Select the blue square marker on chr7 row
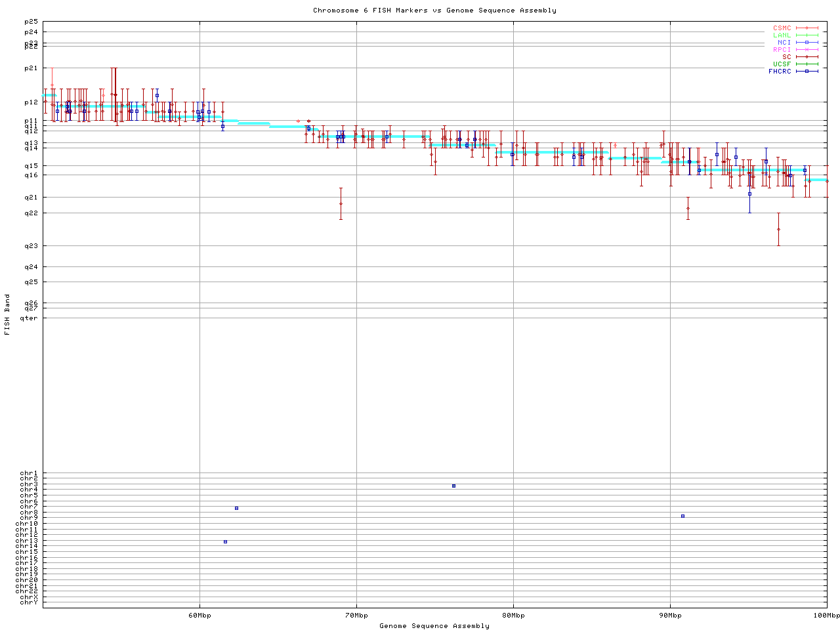This screenshot has height=630, width=840. [x=236, y=508]
